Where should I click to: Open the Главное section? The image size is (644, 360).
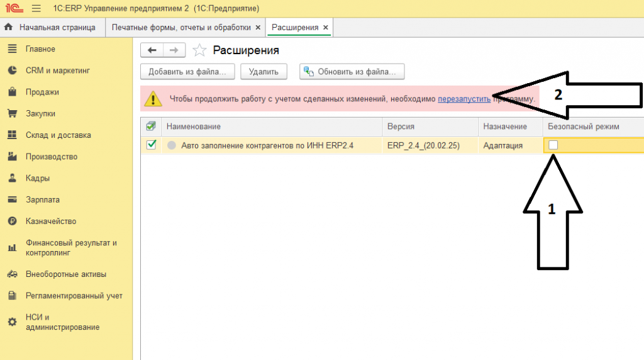(40, 49)
